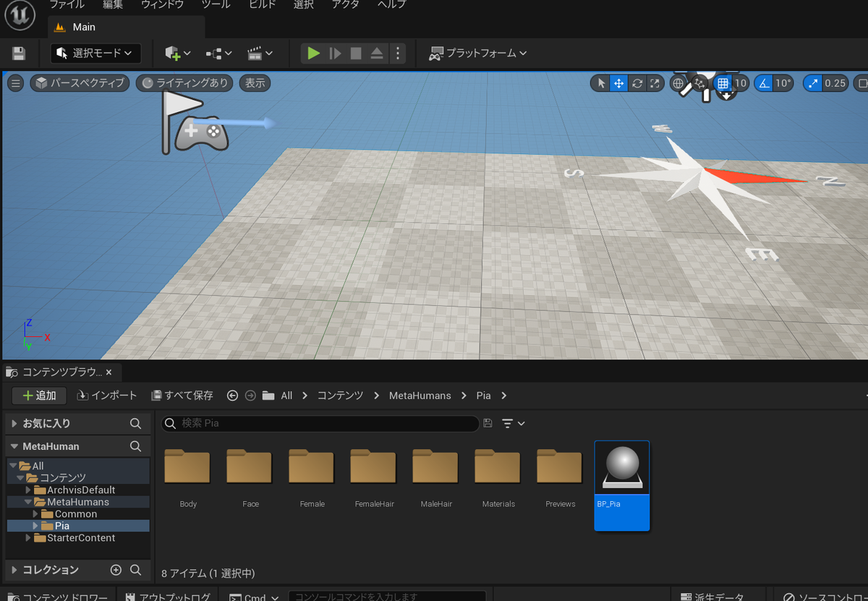Select the scale tool icon in viewport
The height and width of the screenshot is (601, 868).
(655, 83)
